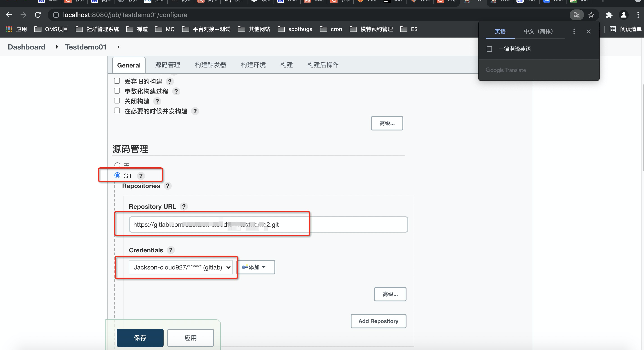Select the Git radio button
Viewport: 644px width, 350px height.
pyautogui.click(x=117, y=175)
